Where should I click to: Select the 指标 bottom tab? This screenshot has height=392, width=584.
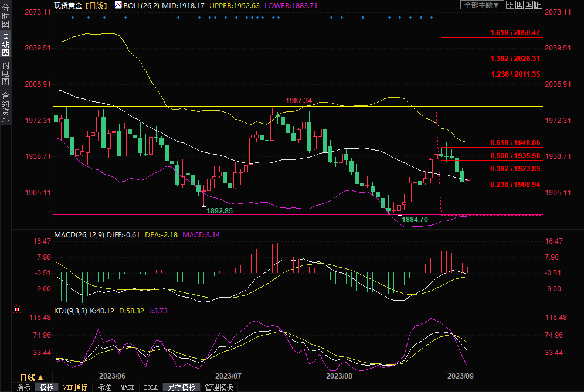(x=23, y=387)
